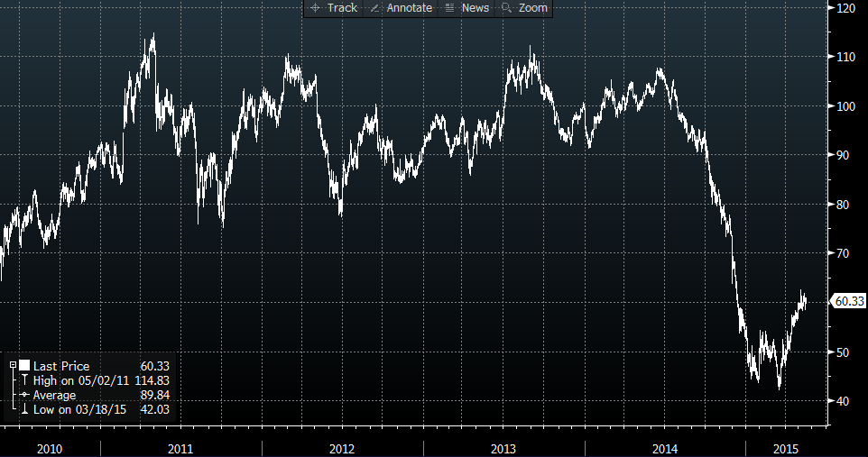This screenshot has width=868, height=457.
Task: Select the 2011 label on time axis
Action: click(180, 448)
